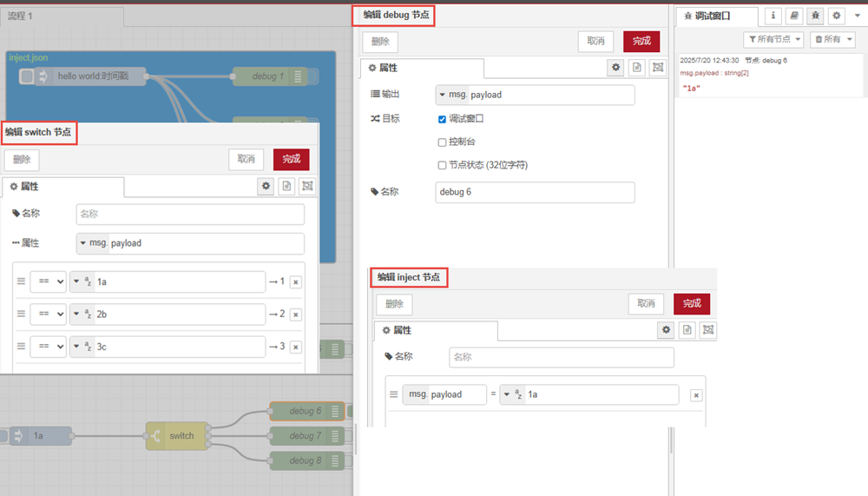The image size is (868, 496).
Task: Delete the debug node with 删除
Action: [x=380, y=42]
